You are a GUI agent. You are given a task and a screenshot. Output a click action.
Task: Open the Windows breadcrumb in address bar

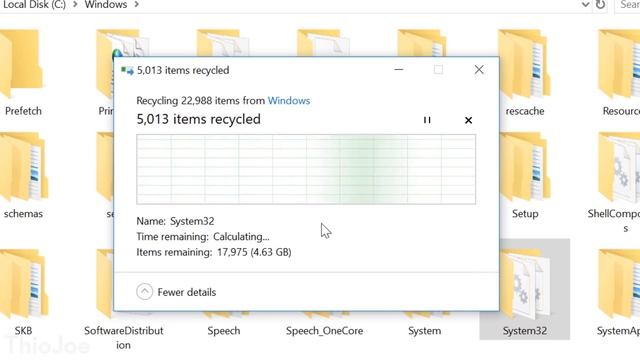[x=106, y=5]
